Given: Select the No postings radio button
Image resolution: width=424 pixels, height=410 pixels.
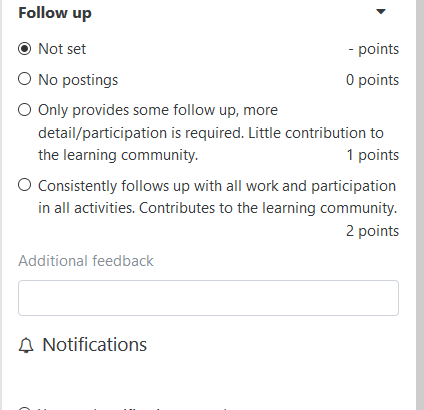Looking at the screenshot, I should (x=25, y=79).
